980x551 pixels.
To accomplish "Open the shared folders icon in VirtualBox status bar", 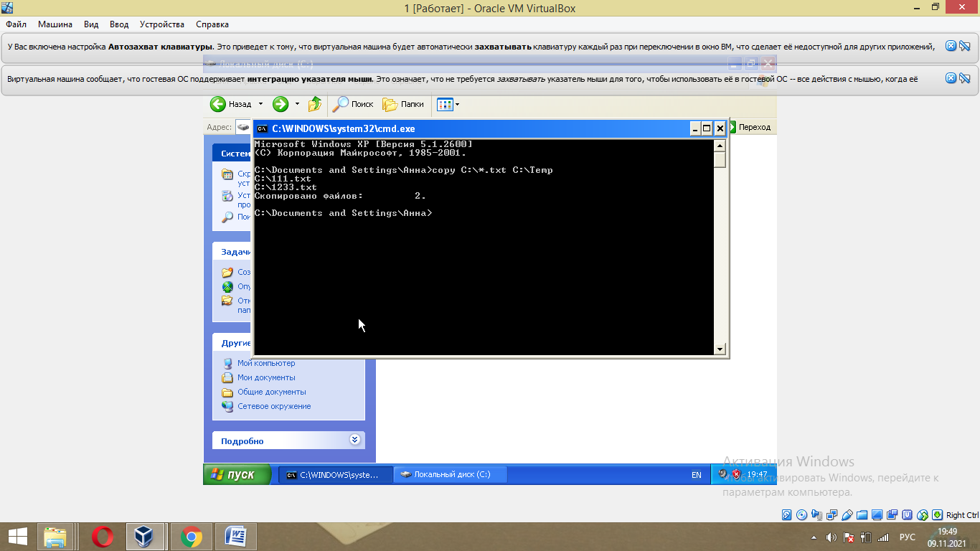I will pyautogui.click(x=862, y=515).
